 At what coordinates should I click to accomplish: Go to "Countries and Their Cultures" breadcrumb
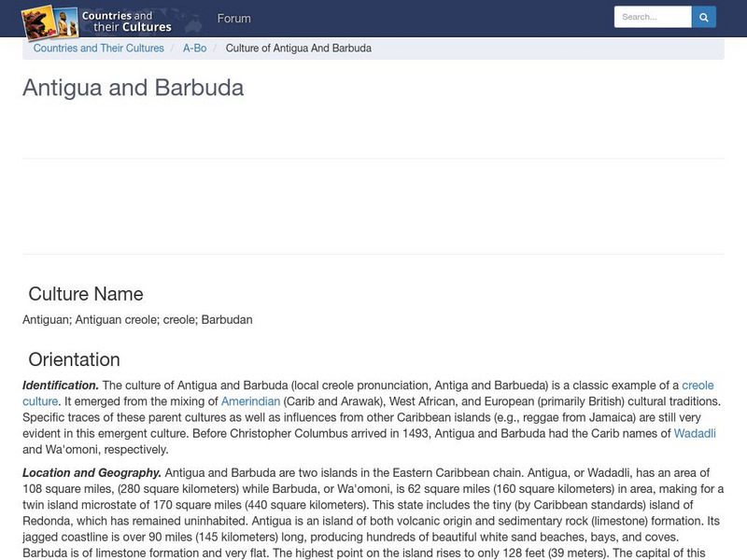pos(98,48)
